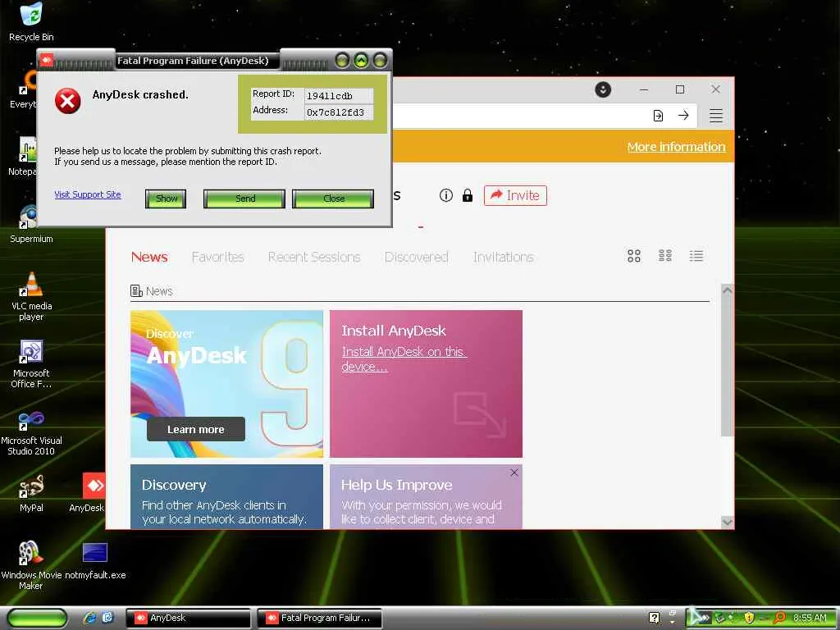Click the AnyDesk vertical scrollbar thumb

point(727,366)
